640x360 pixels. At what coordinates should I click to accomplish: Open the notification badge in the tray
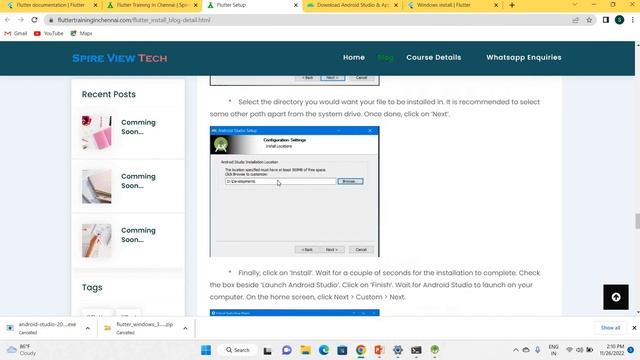(631, 350)
